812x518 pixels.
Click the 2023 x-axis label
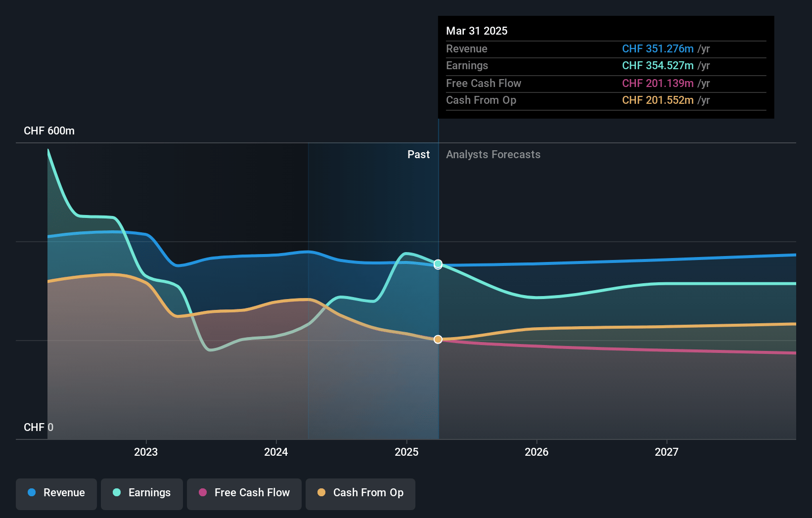click(x=146, y=452)
